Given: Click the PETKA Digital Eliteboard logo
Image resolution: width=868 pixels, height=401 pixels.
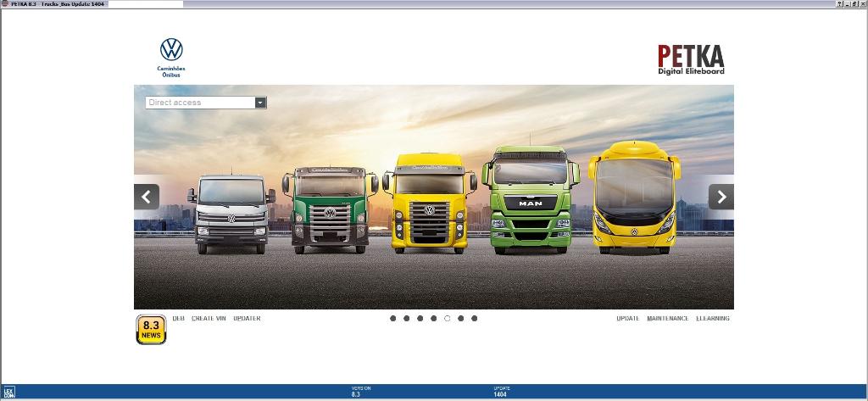Looking at the screenshot, I should coord(691,60).
